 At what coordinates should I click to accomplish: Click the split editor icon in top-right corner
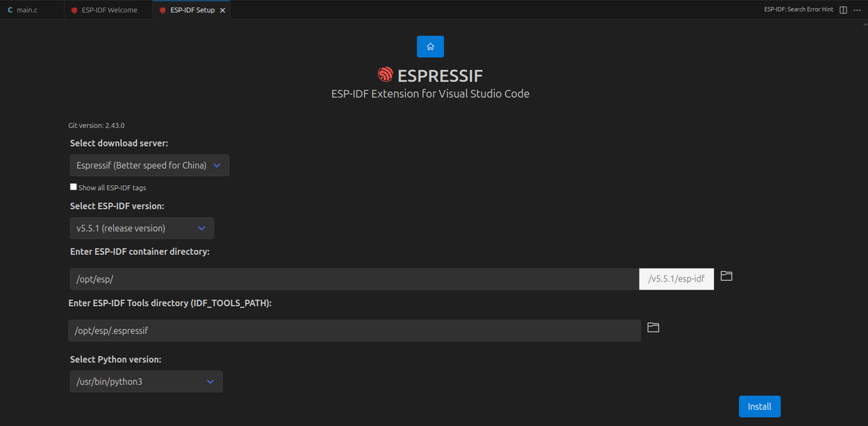(842, 9)
